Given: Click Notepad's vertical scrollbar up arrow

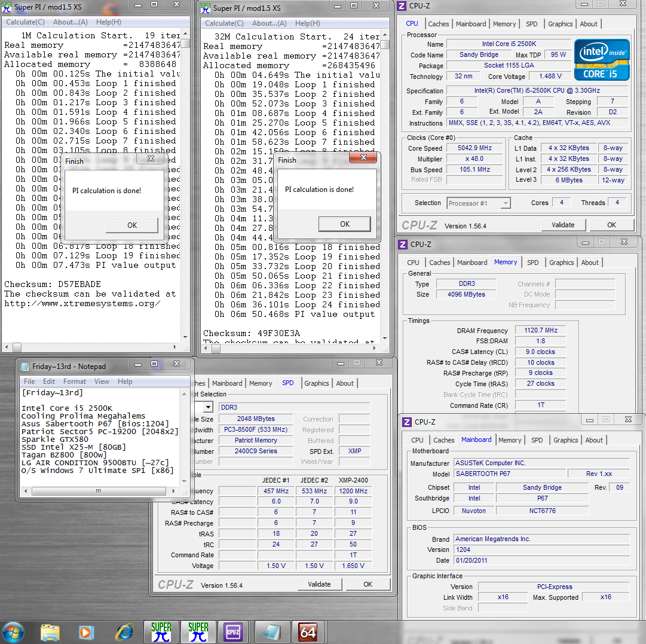Looking at the screenshot, I should pos(185,393).
